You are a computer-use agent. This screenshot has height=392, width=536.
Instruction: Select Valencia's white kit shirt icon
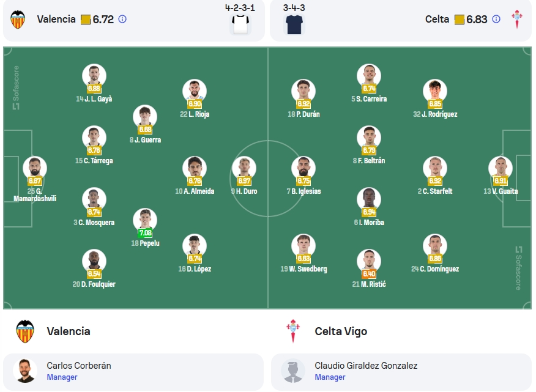(x=240, y=24)
